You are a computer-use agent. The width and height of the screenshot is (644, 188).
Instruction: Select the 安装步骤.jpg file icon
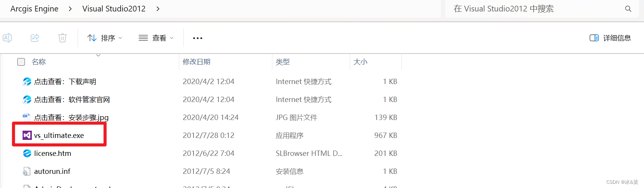click(27, 117)
